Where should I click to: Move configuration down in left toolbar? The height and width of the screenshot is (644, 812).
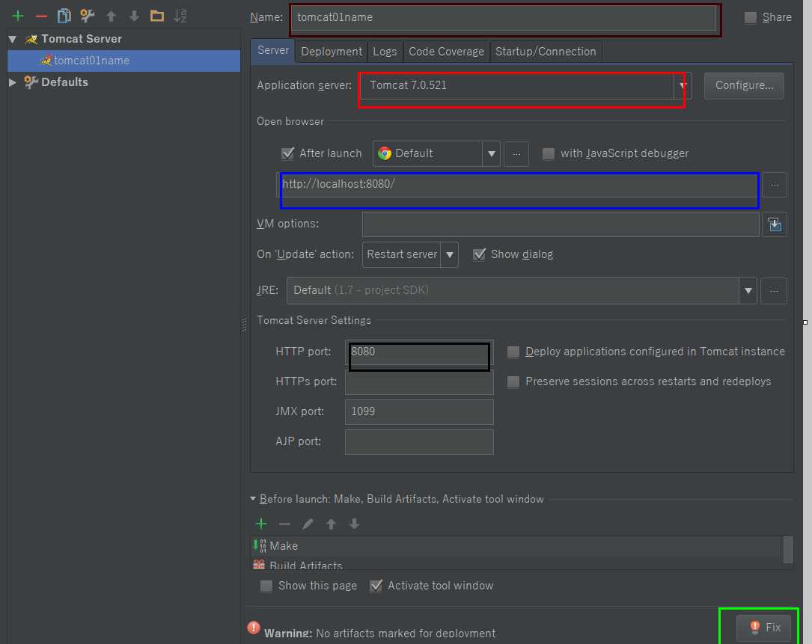134,16
